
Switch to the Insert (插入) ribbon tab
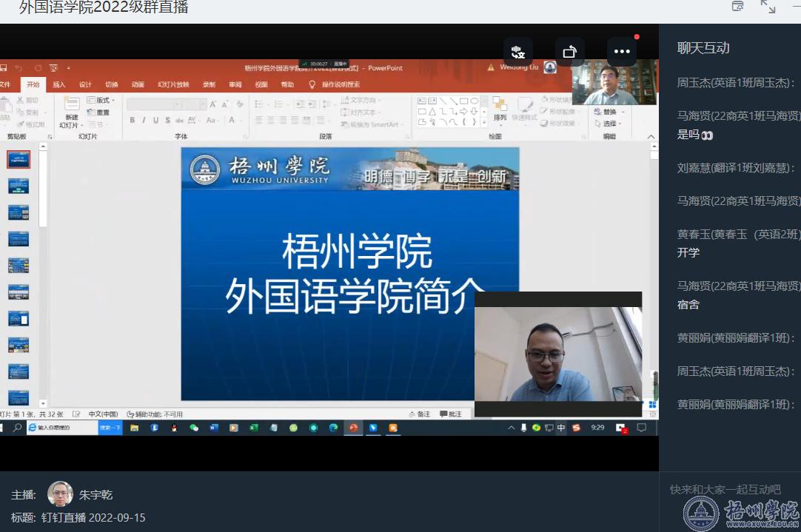tap(59, 84)
